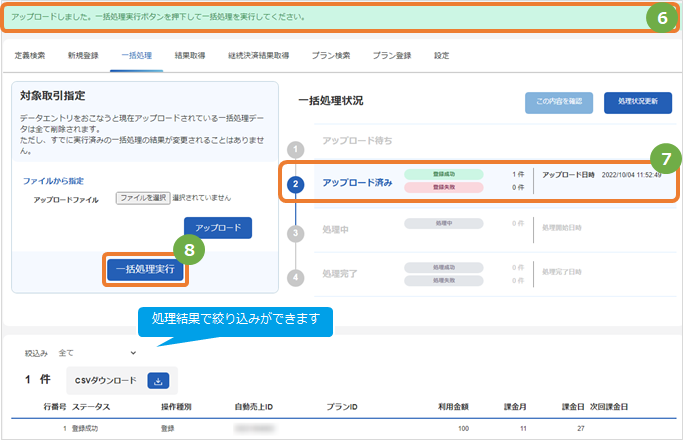Open the 新規登録 tab
Screen dimensions: 683x440
point(83,56)
